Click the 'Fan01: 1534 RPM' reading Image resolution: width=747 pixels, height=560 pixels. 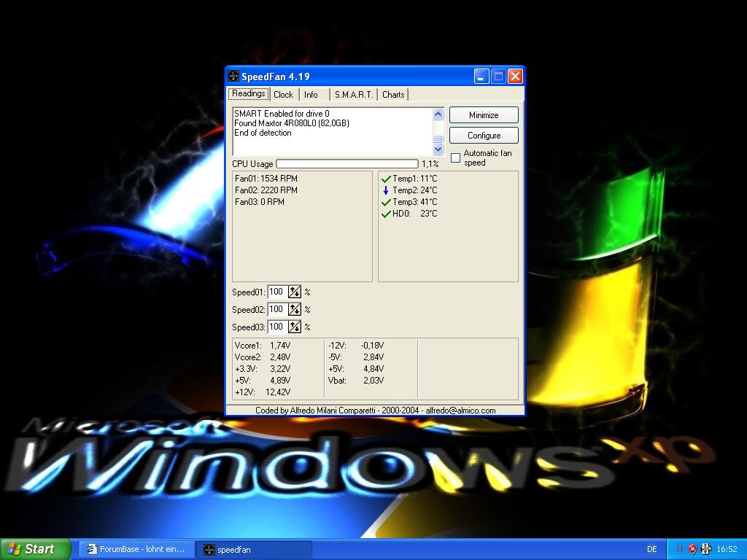pos(266,179)
